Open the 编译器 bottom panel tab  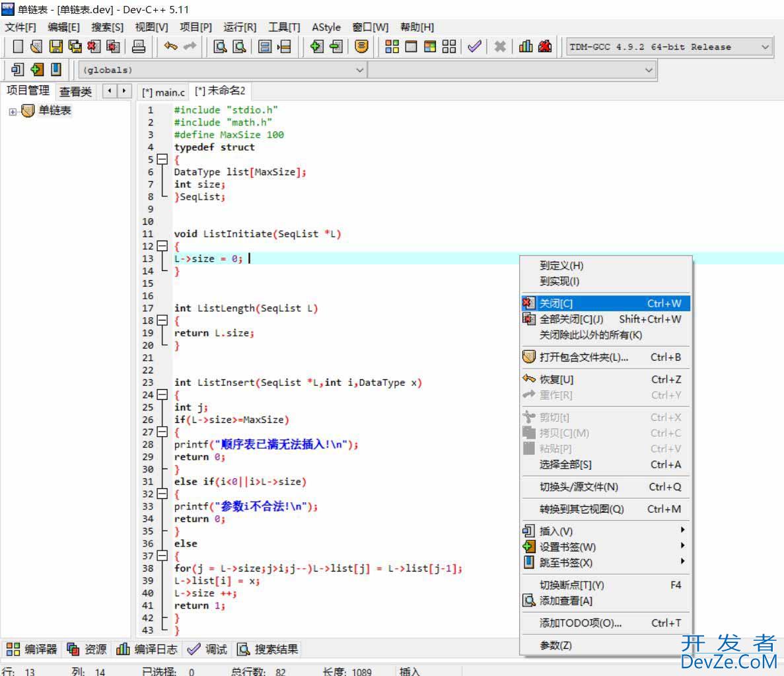(x=32, y=650)
